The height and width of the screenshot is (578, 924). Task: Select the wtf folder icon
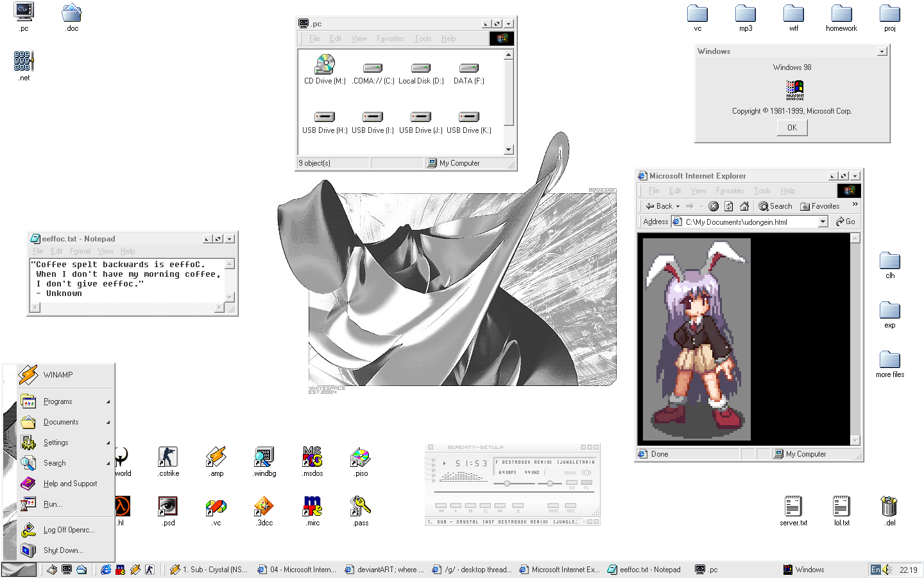pyautogui.click(x=794, y=18)
